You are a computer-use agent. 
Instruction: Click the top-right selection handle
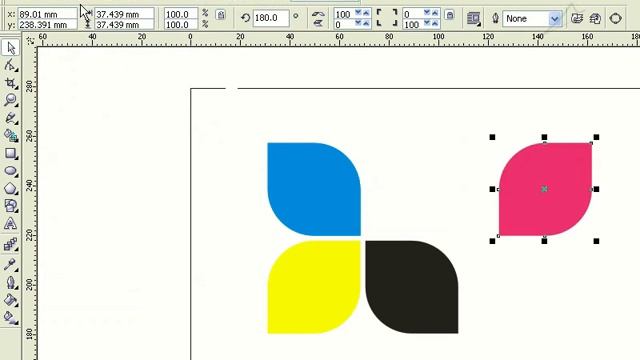coord(596,137)
